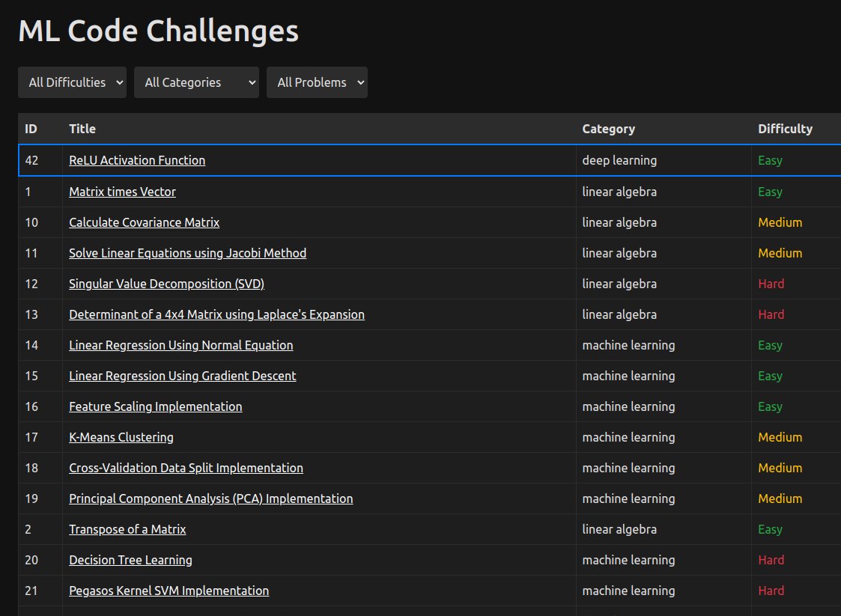Open the Decision Tree Learning challenge

click(130, 560)
